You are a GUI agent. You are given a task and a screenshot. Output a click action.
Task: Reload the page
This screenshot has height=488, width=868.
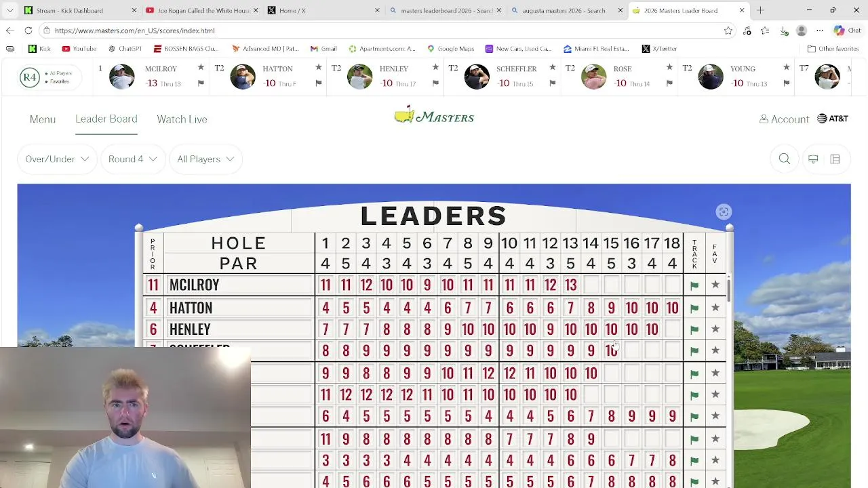tap(28, 30)
